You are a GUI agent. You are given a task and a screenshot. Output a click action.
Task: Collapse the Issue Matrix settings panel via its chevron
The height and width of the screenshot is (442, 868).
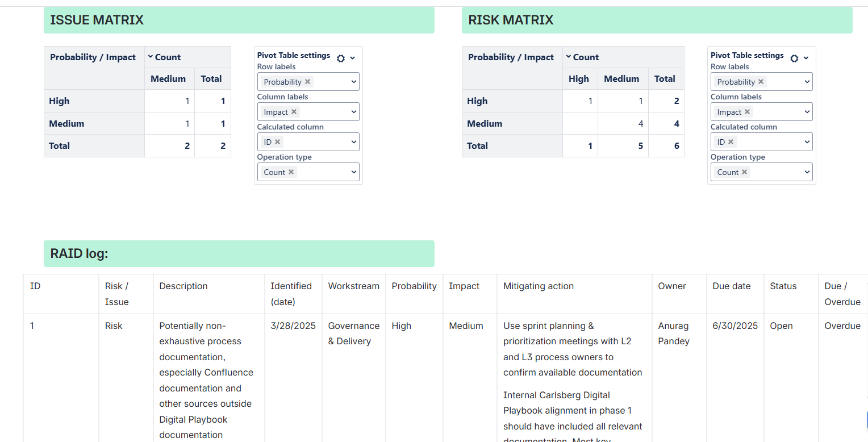353,59
